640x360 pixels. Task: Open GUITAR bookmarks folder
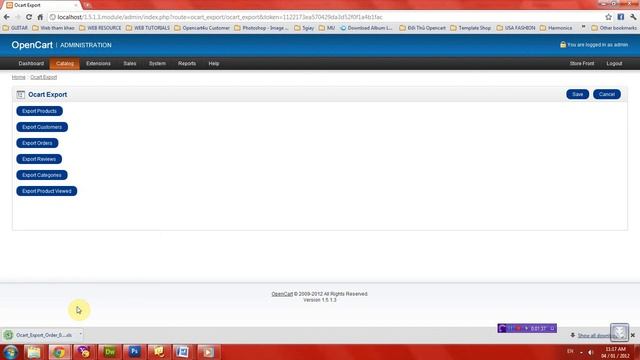point(15,28)
